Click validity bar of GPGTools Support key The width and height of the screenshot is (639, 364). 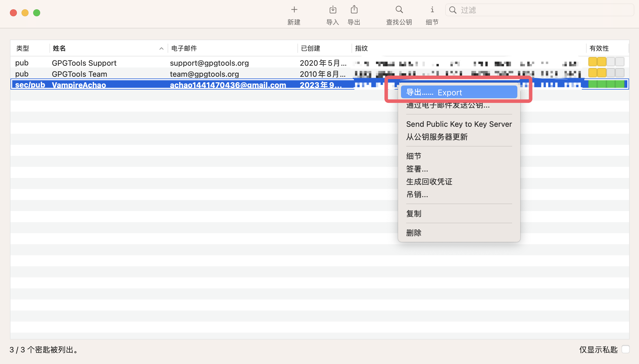606,62
